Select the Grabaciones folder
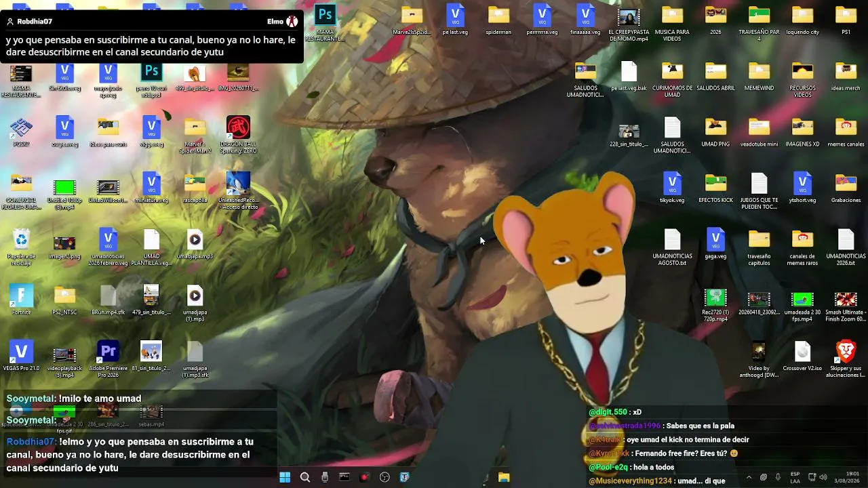Viewport: 868px width, 488px height. click(846, 188)
